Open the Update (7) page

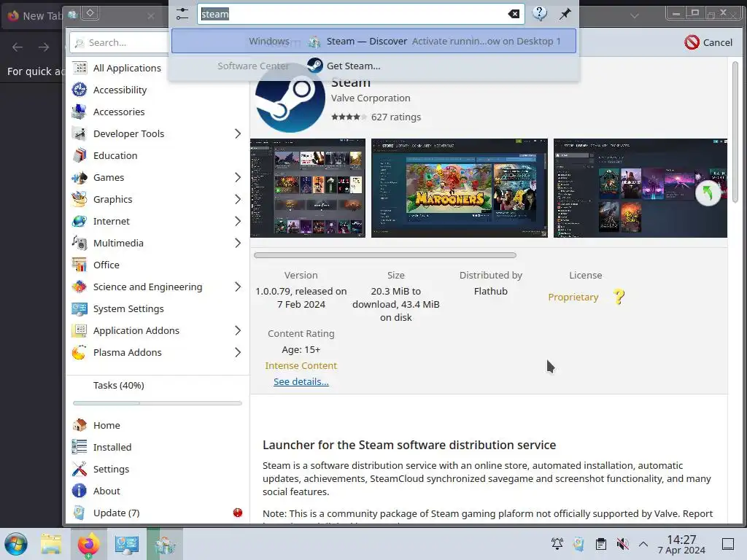158,513
